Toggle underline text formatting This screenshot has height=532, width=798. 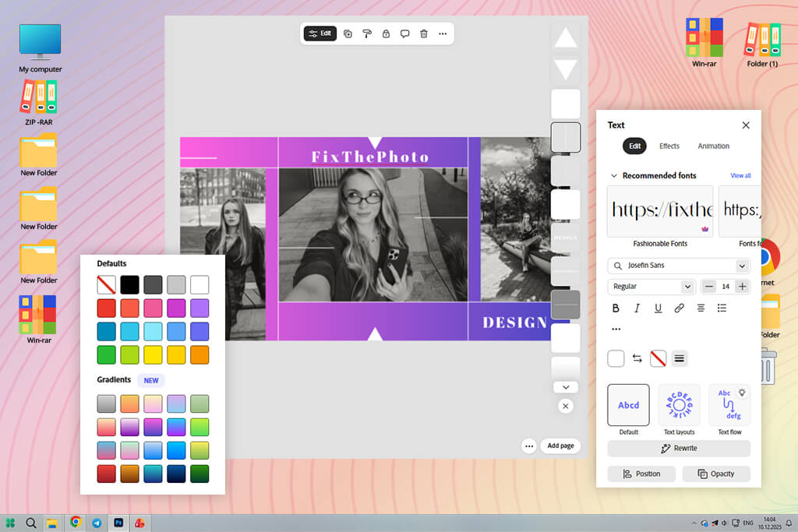(658, 308)
